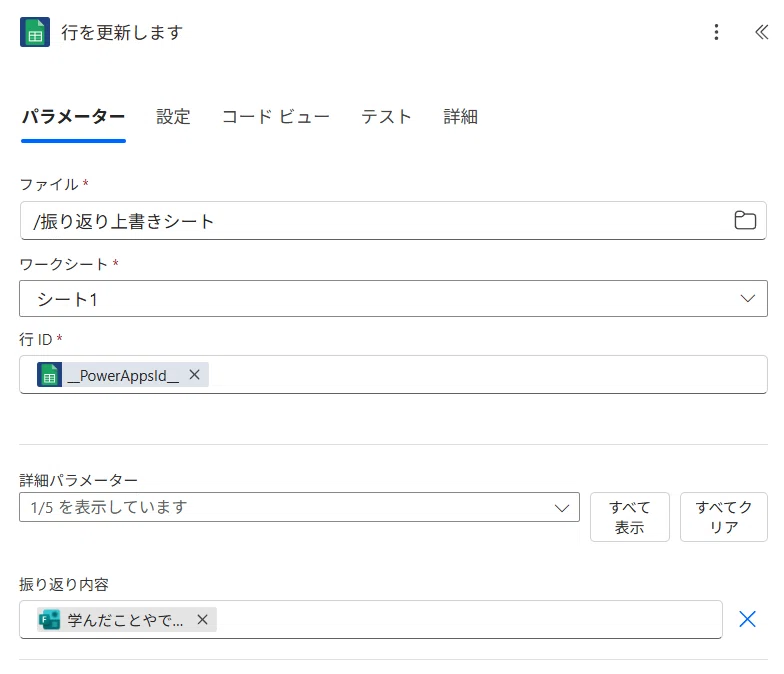Remove the __PowerAppsId__ token
Image resolution: width=784 pixels, height=674 pixels.
(194, 374)
